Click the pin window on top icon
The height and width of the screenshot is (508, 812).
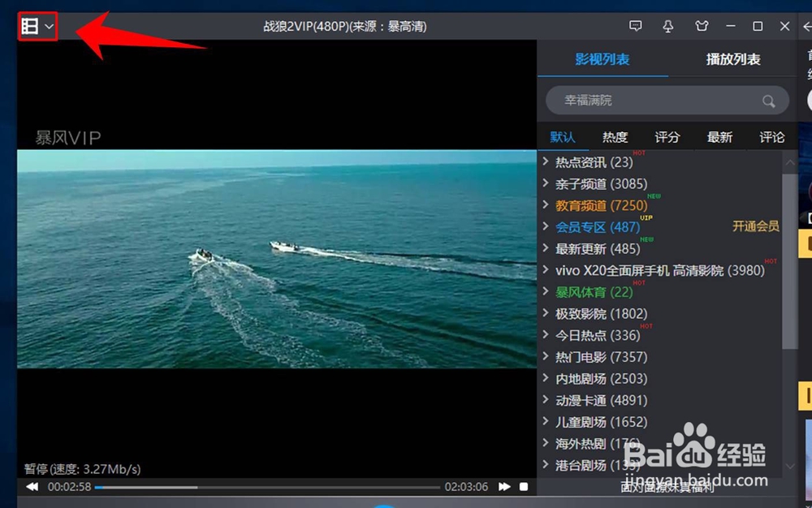668,27
